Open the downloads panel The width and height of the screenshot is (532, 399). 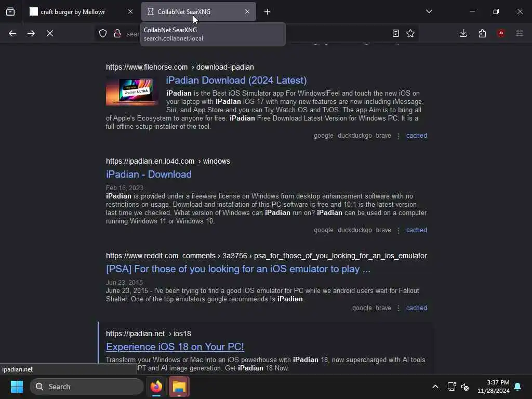tap(463, 33)
